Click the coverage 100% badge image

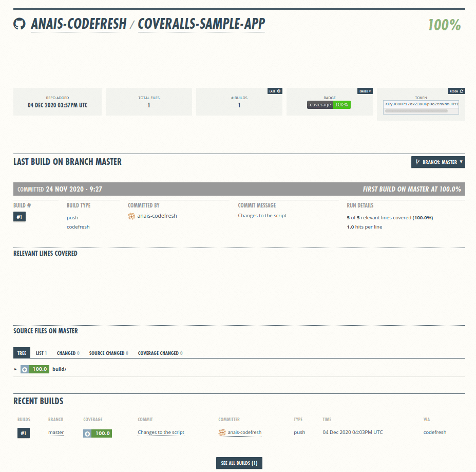tap(329, 104)
